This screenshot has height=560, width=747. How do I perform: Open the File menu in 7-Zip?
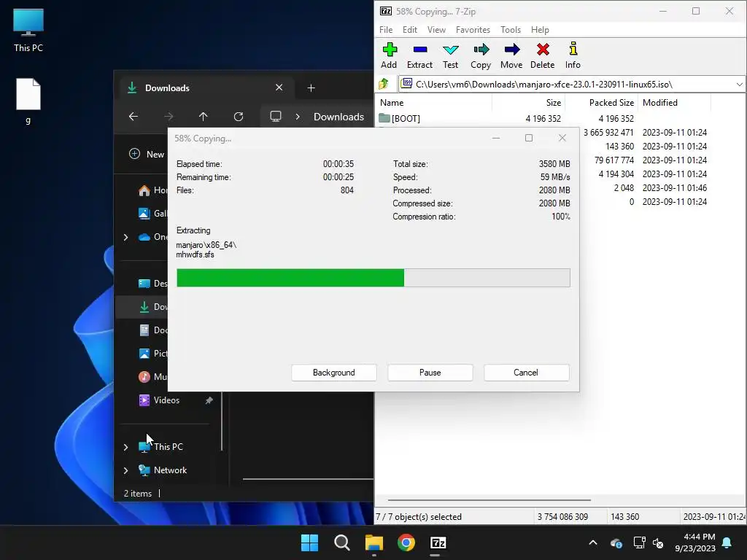[386, 29]
